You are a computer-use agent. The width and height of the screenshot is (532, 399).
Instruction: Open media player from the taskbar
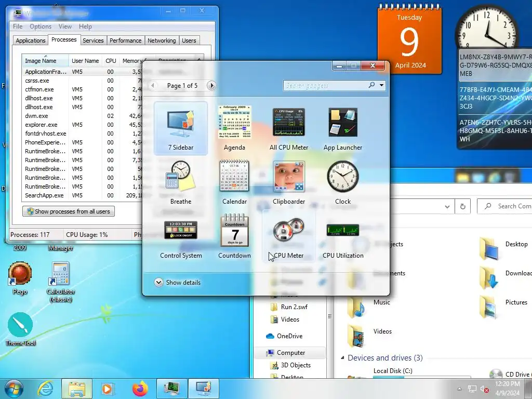coord(108,389)
